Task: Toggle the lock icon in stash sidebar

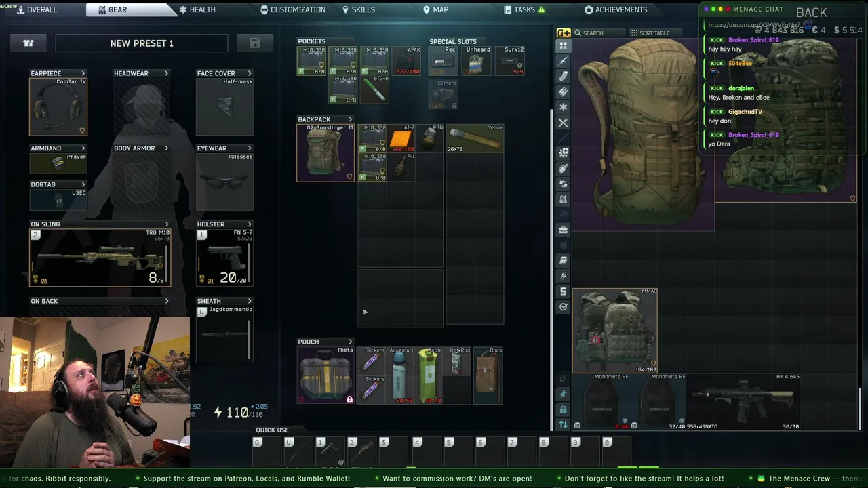Action: click(563, 410)
